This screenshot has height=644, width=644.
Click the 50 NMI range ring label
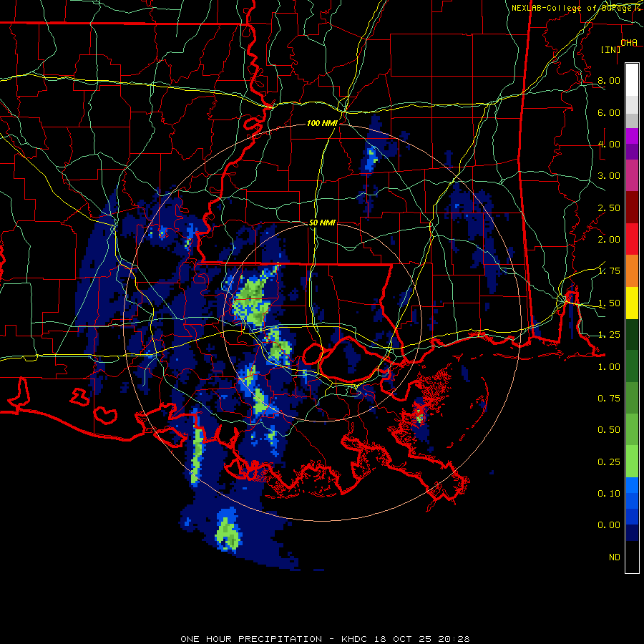click(x=322, y=223)
